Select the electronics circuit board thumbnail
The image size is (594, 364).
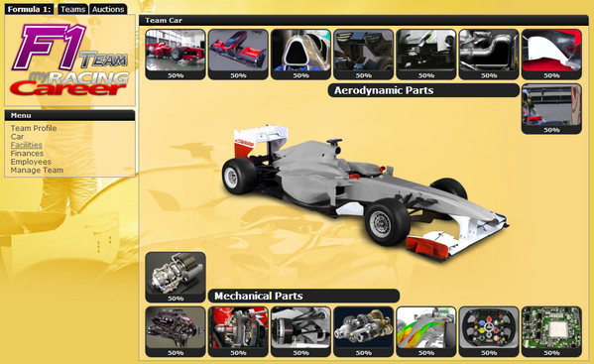(551, 331)
